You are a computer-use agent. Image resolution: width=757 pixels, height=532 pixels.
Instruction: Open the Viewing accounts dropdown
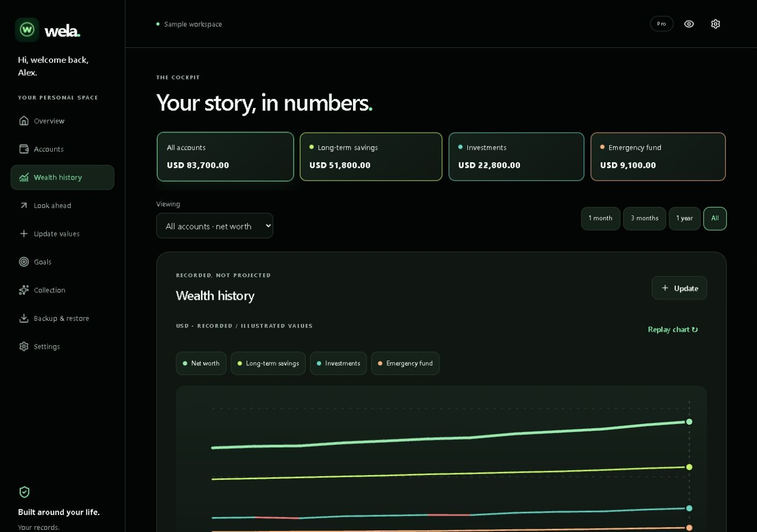[x=215, y=226]
